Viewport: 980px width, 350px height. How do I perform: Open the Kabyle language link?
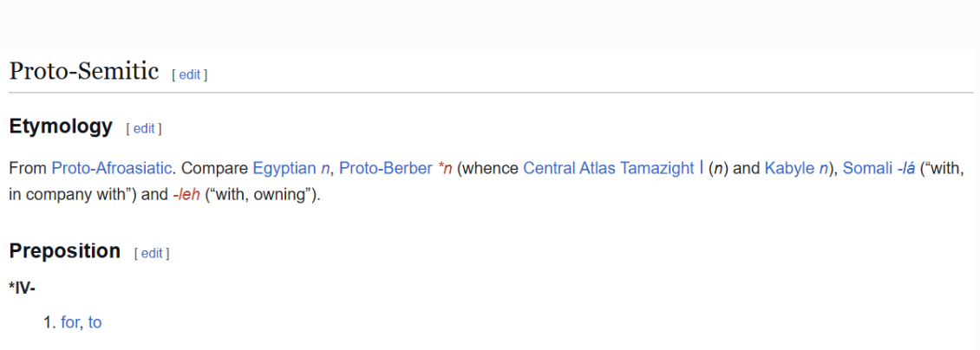[789, 168]
